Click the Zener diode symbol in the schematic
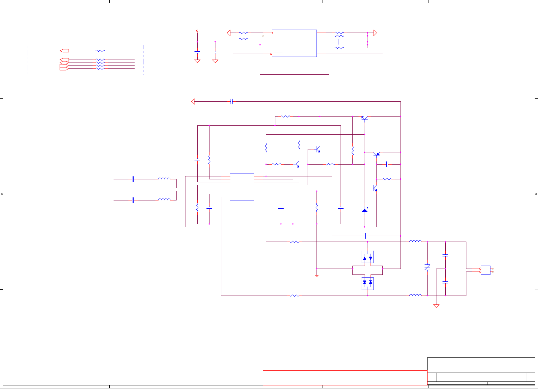The width and height of the screenshot is (555, 392). click(365, 210)
